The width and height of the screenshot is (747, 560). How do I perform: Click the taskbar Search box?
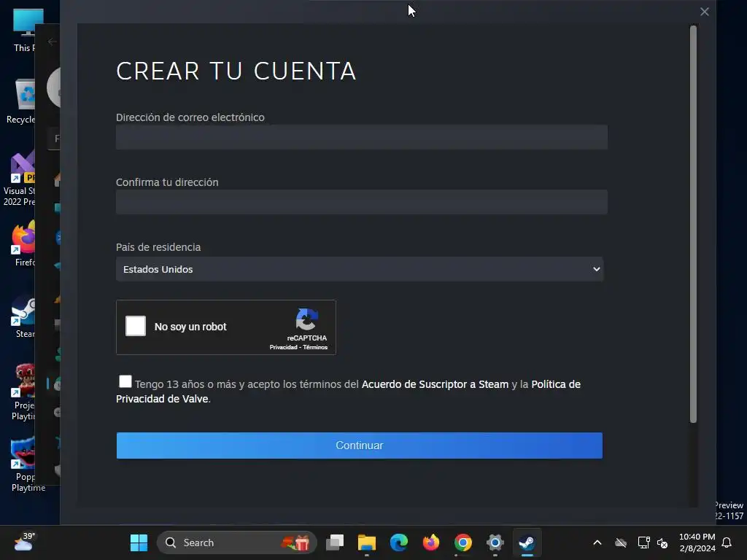(x=237, y=542)
